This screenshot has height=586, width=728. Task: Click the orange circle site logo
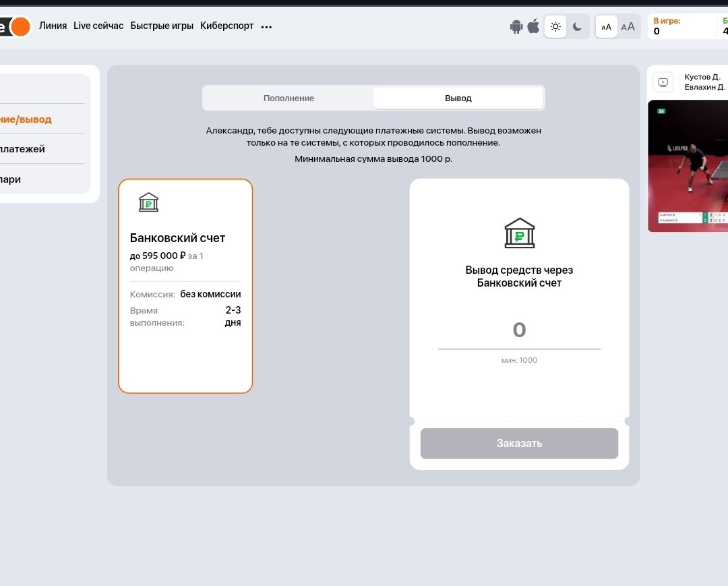click(20, 27)
